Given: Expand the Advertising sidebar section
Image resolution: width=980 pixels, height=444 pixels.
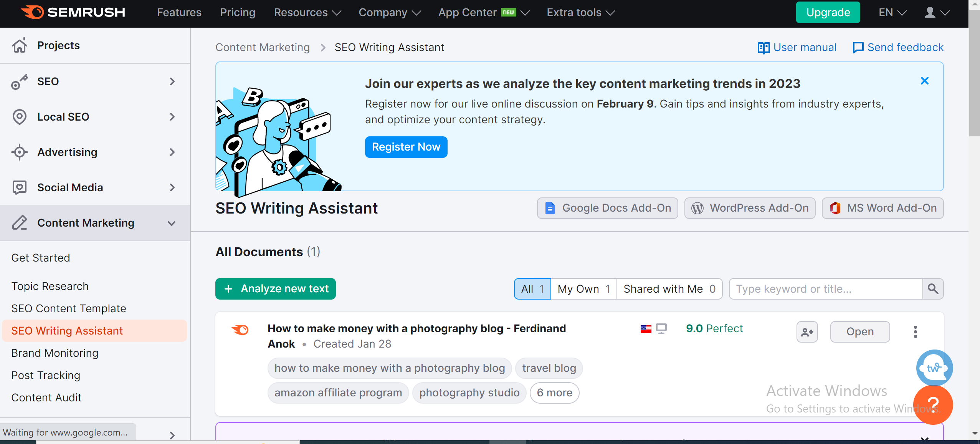Looking at the screenshot, I should [172, 152].
